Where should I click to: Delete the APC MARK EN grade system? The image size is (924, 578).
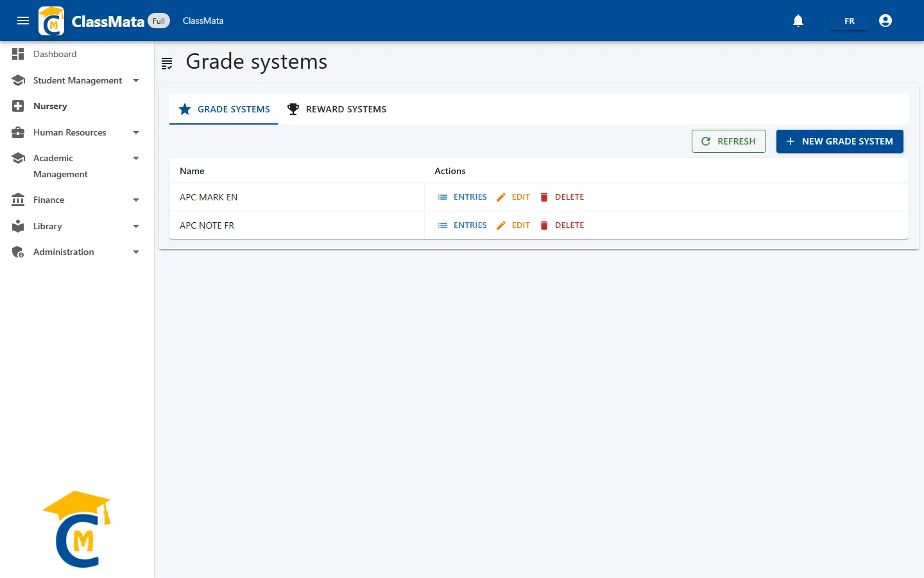pyautogui.click(x=562, y=197)
